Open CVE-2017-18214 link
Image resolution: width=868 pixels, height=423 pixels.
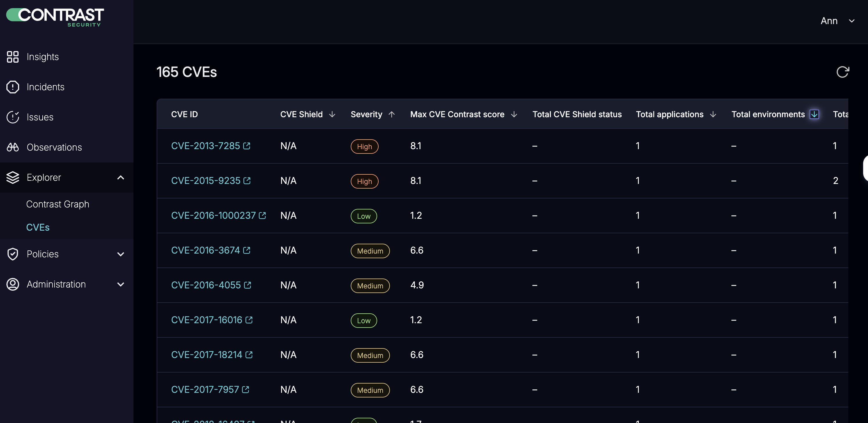[207, 355]
